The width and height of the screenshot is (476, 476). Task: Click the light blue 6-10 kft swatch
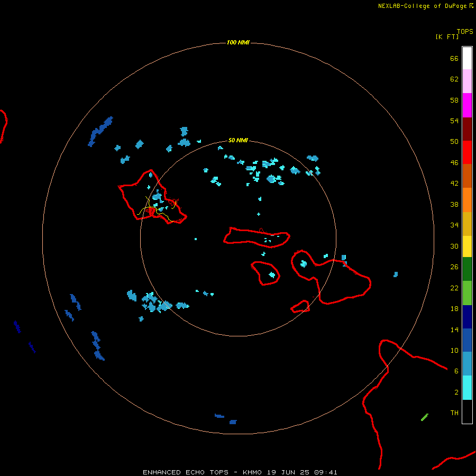(467, 364)
